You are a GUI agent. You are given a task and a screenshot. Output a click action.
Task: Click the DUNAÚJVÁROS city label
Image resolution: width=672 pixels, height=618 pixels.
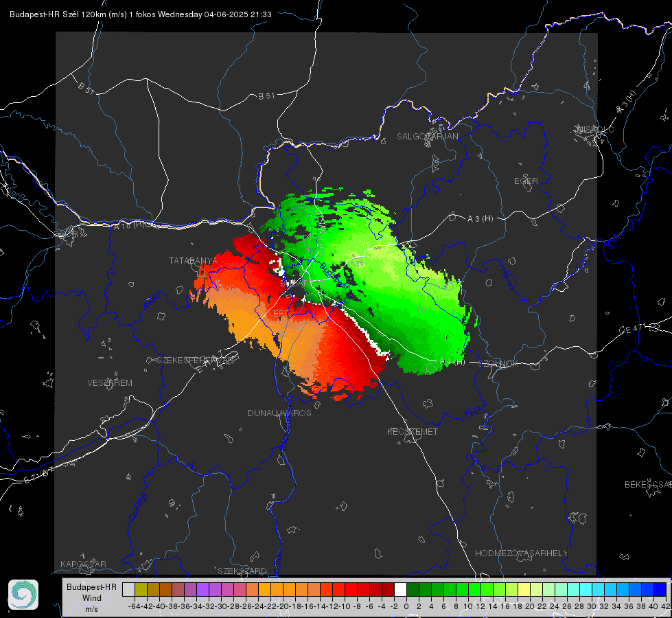tap(279, 413)
